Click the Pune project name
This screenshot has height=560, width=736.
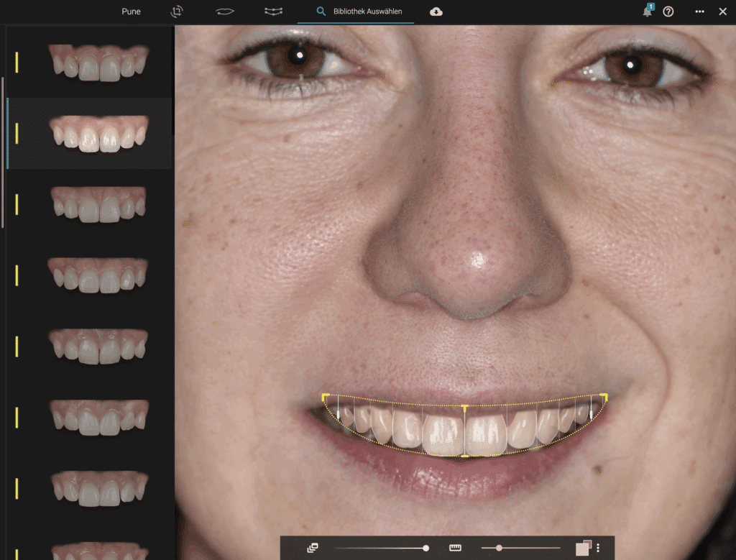point(132,12)
